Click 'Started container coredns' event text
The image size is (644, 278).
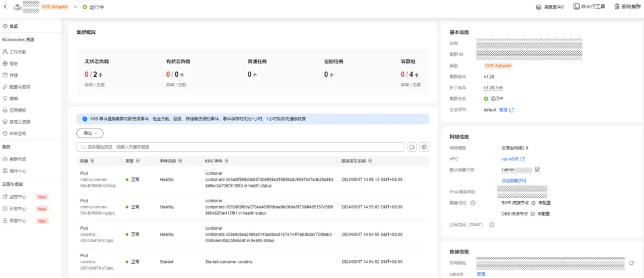(x=228, y=261)
